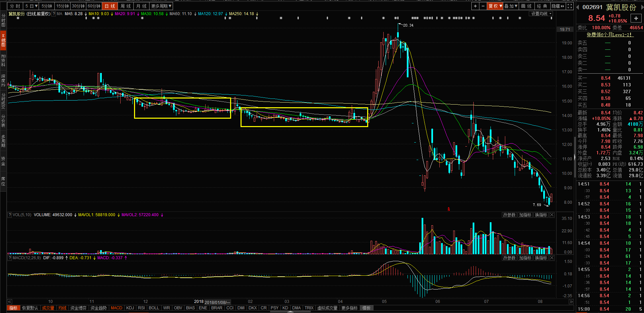Click 恢复默认 button at bottom
Screen dimensions: 644x313
click(30, 308)
